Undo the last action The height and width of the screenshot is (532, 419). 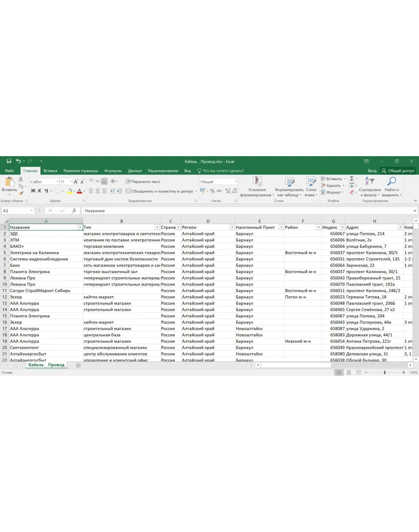[18, 161]
